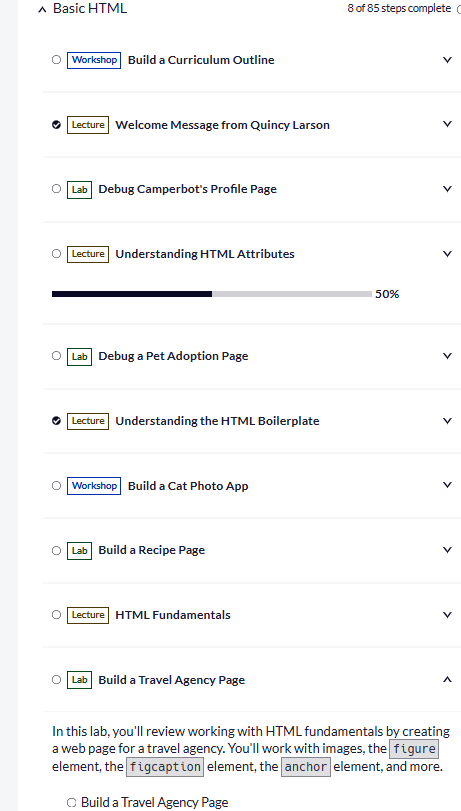The width and height of the screenshot is (461, 811).
Task: Click the Lab badge next to Build a Recipe Page
Action: point(79,550)
